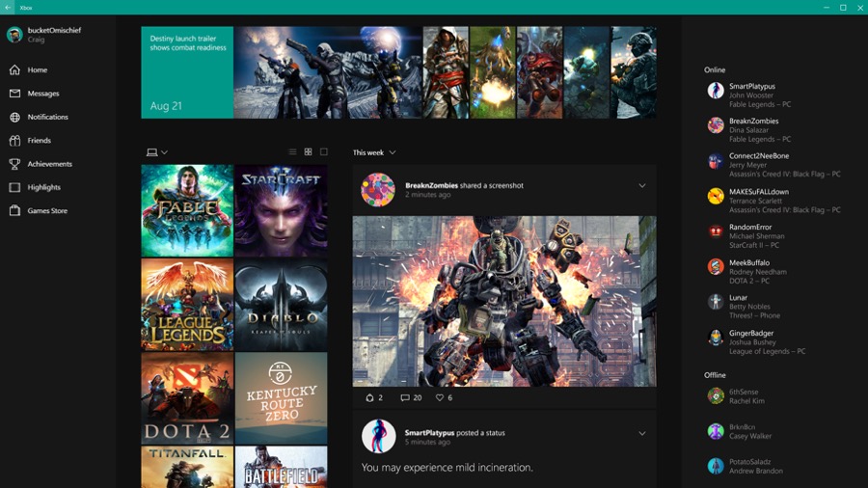The width and height of the screenshot is (868, 488).
Task: Click MAKESuFALLdown friend avatar
Action: pos(716,196)
